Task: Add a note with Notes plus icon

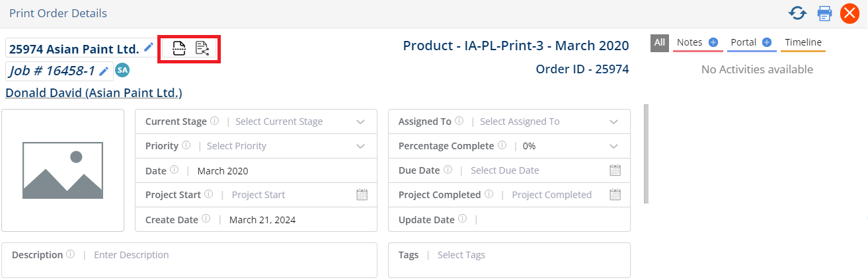Action: 713,42
